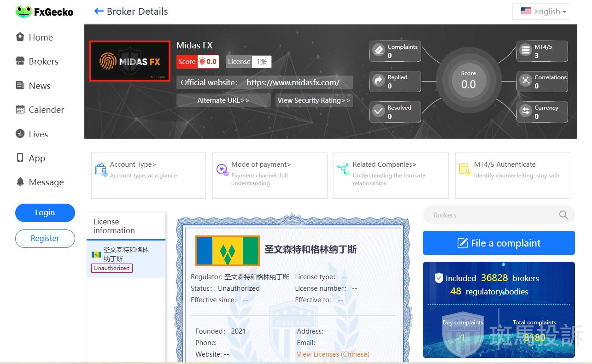
Task: Click the MT4/5 server icon
Action: click(x=526, y=50)
